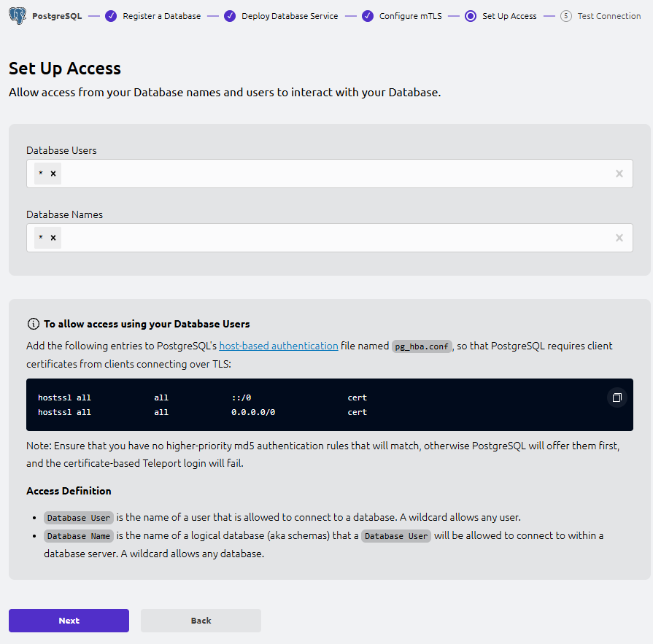Clear all values in Database Users field
Image resolution: width=653 pixels, height=644 pixels.
tap(619, 174)
